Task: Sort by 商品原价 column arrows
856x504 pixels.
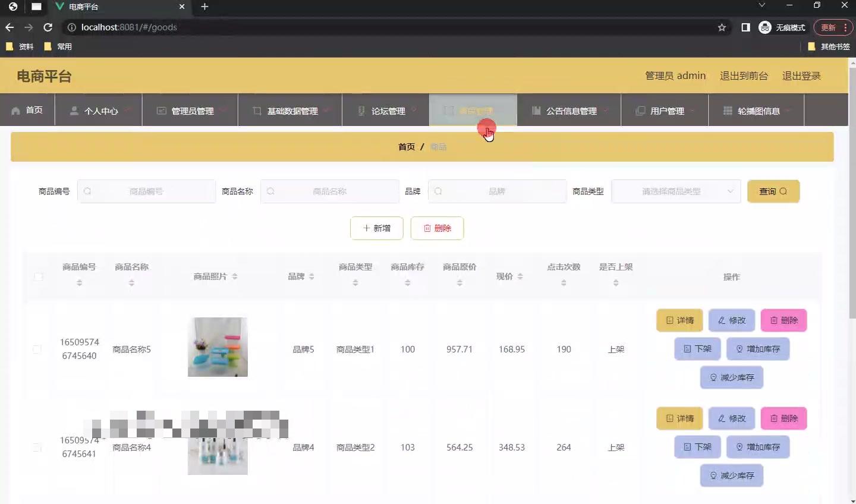Action: [460, 283]
